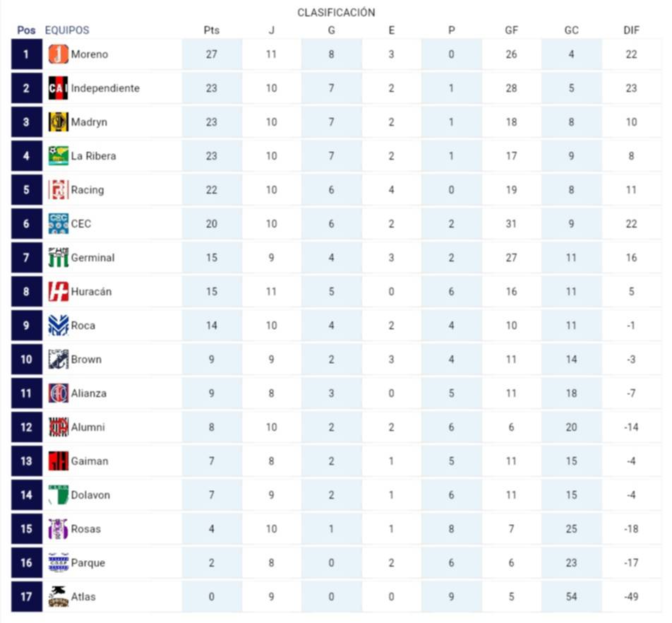Click the Racing team crest icon

pyautogui.click(x=58, y=190)
